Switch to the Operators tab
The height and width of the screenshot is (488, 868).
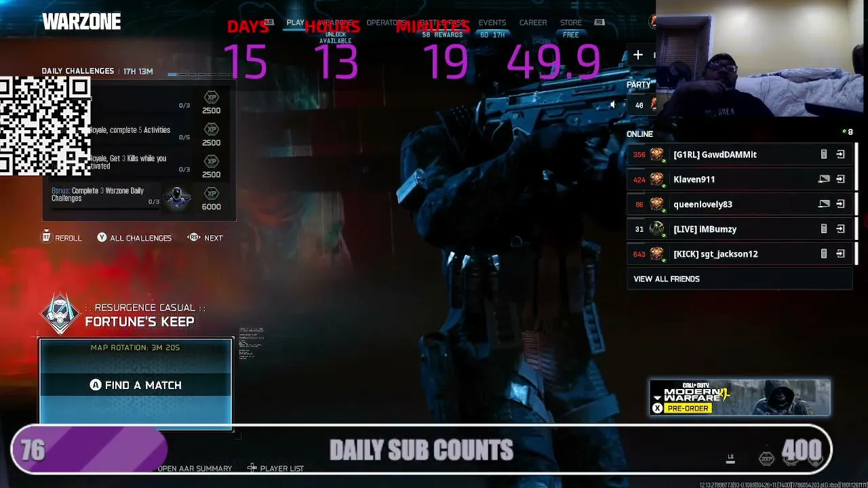pyautogui.click(x=386, y=22)
